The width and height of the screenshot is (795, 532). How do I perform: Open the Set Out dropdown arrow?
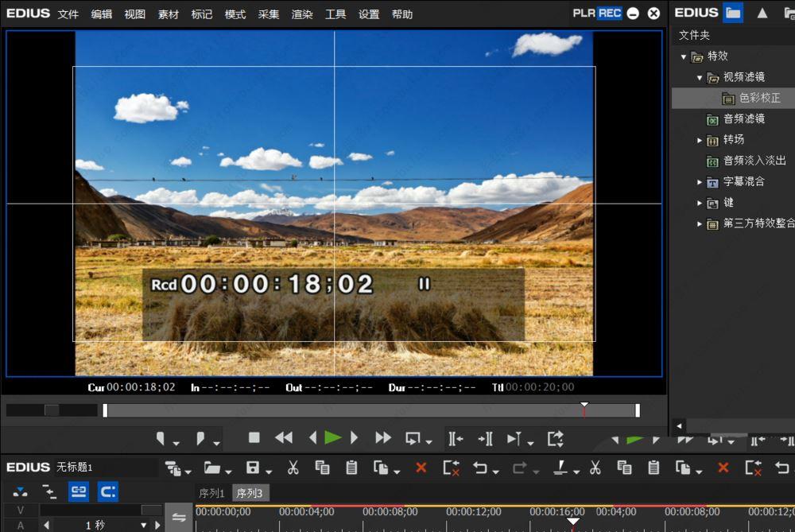coord(216,443)
